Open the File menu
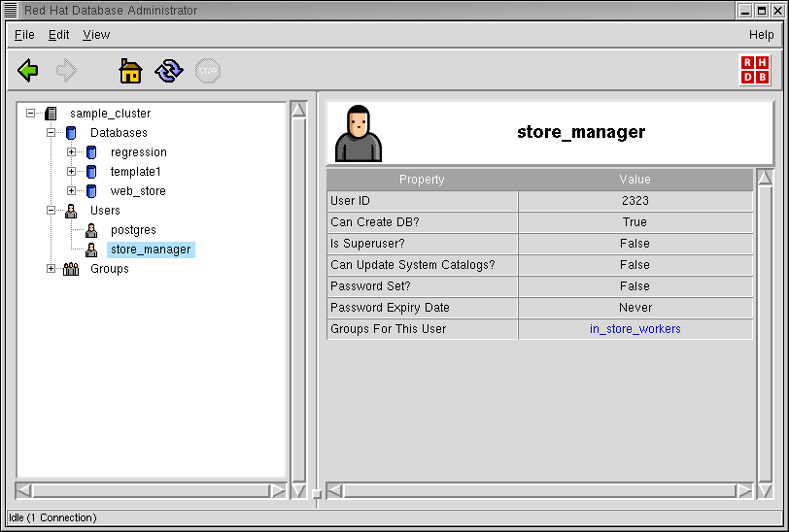Screen dimensions: 789x532 coord(24,35)
